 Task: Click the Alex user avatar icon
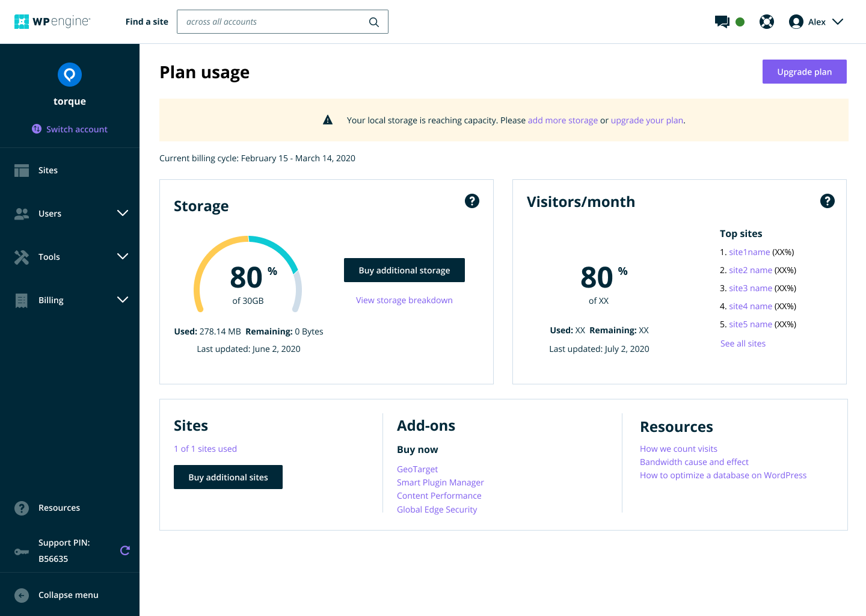pos(796,22)
